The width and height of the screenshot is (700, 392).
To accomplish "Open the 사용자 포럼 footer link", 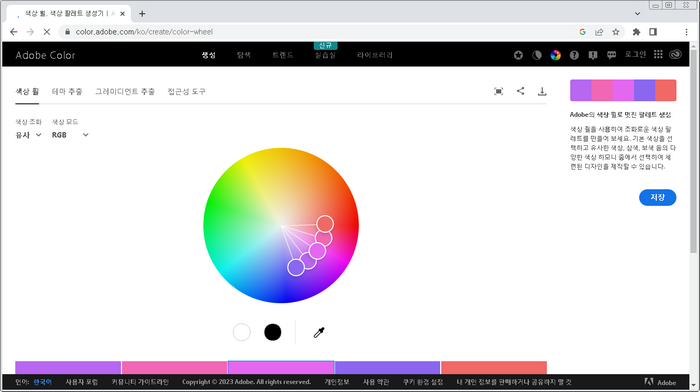I will [x=82, y=382].
